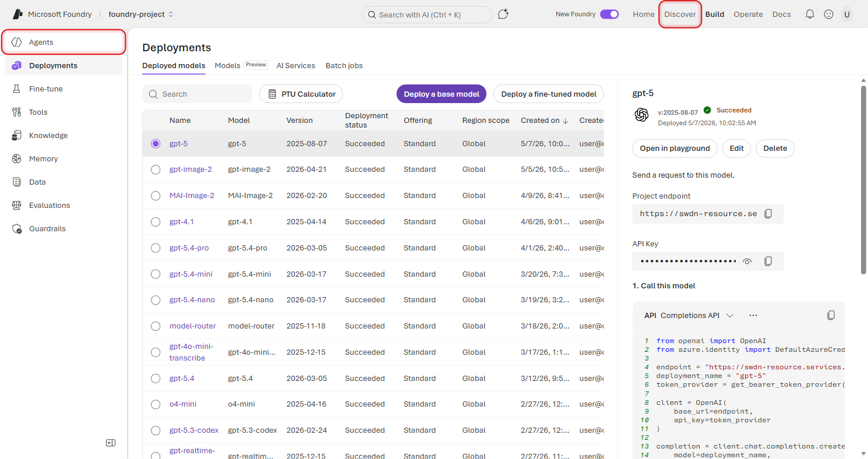
Task: Open the Agents icon in the sidebar
Action: point(17,42)
